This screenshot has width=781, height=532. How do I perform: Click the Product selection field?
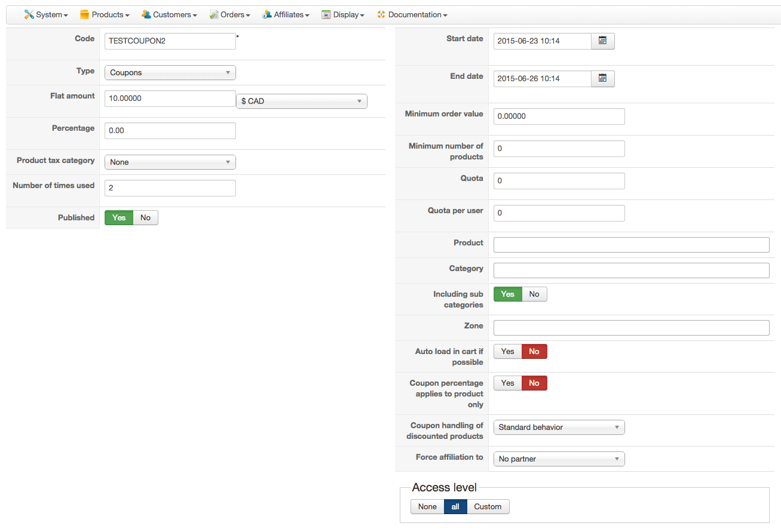coord(632,245)
